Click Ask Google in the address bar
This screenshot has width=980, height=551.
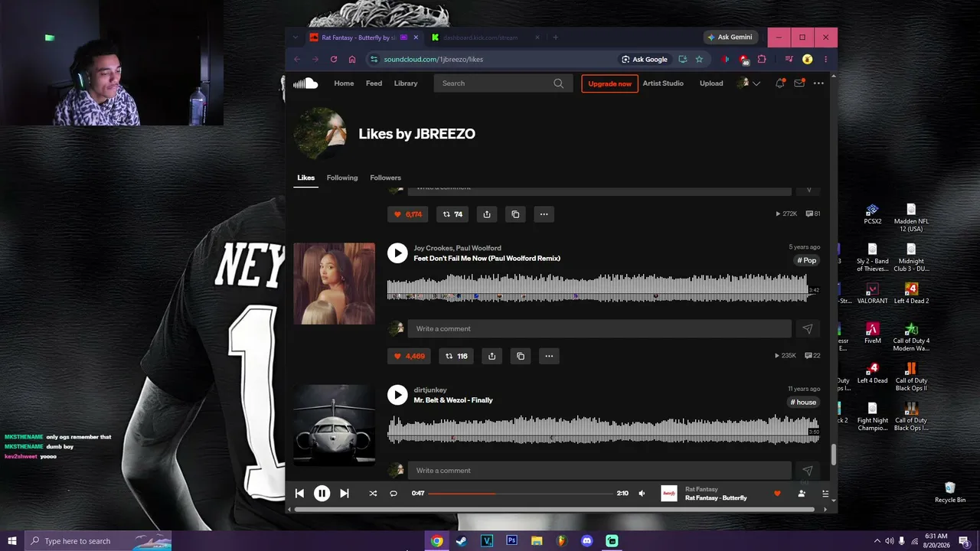(645, 59)
